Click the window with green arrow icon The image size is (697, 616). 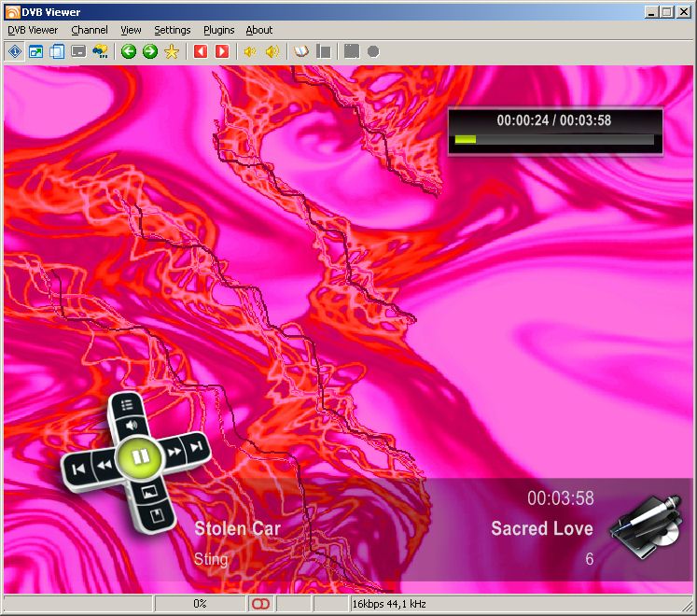(35, 51)
